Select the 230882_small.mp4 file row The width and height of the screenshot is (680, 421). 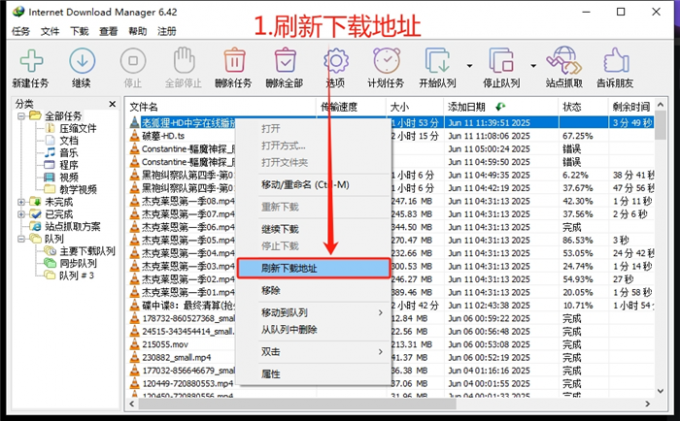[x=390, y=357]
